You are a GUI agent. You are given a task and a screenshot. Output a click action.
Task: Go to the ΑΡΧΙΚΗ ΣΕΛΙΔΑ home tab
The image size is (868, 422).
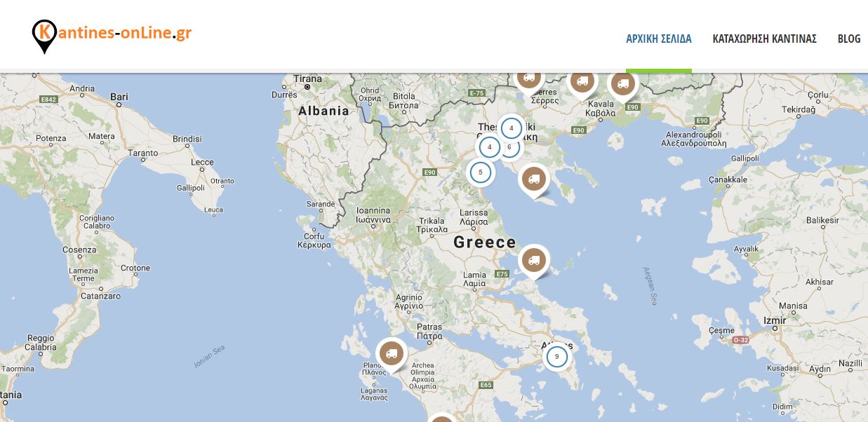coord(658,39)
